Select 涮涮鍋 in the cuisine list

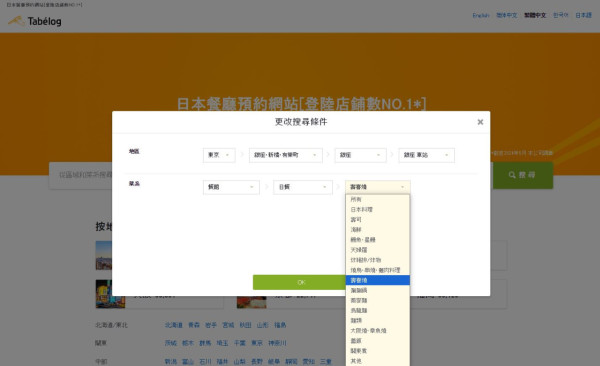click(377, 290)
